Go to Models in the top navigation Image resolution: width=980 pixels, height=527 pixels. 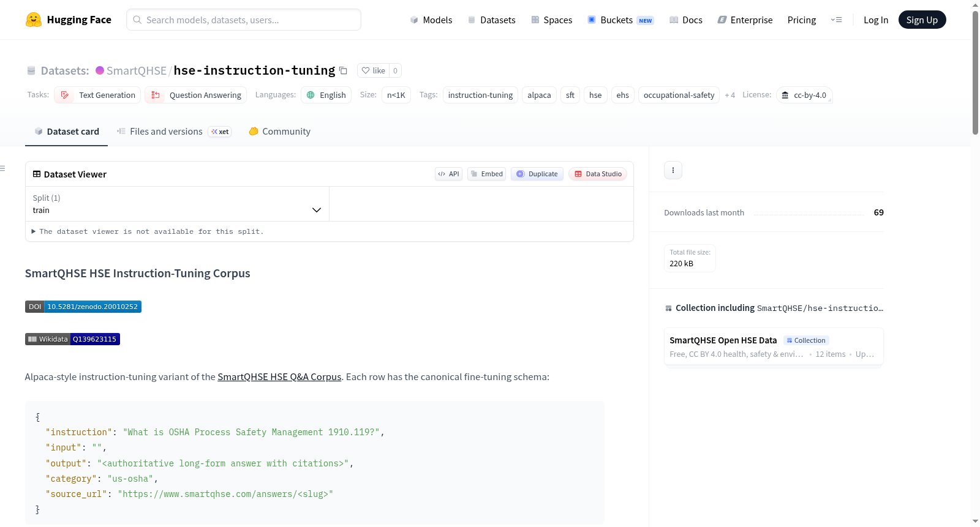point(431,20)
